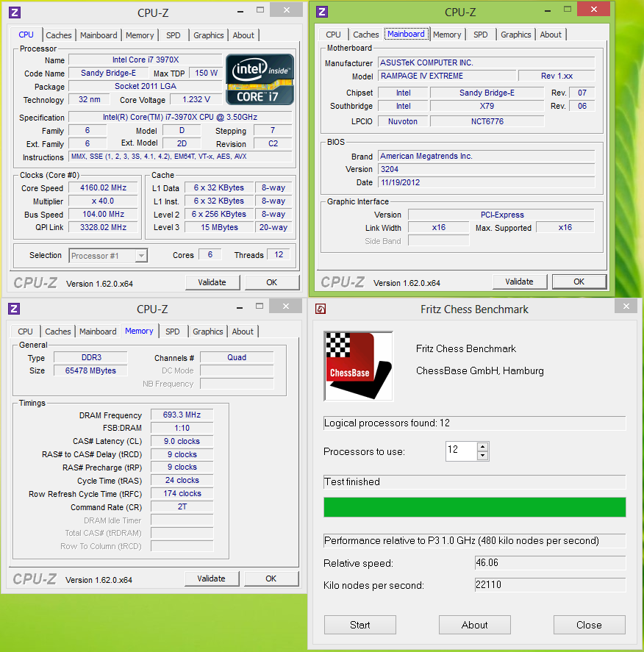Switch to Mainboard tab in the Processor window
The image size is (644, 652).
click(x=99, y=35)
